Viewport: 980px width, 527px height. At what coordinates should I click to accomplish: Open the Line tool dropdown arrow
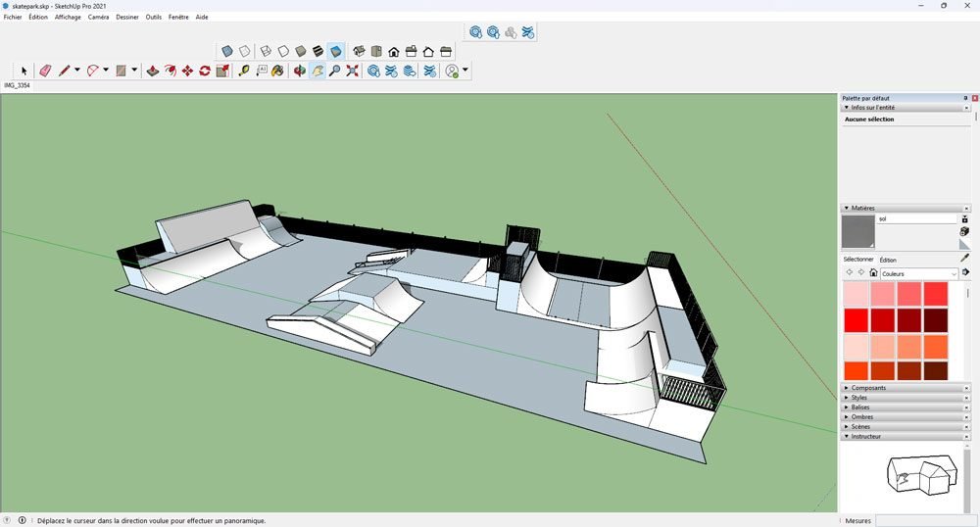click(76, 70)
